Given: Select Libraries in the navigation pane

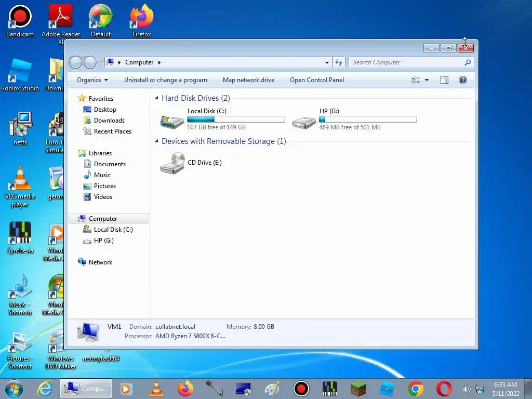Looking at the screenshot, I should click(x=100, y=153).
